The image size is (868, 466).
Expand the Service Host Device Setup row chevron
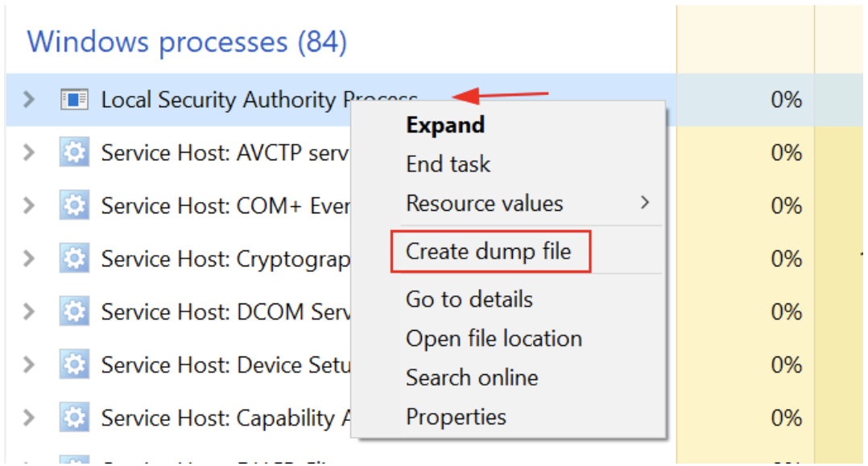29,365
